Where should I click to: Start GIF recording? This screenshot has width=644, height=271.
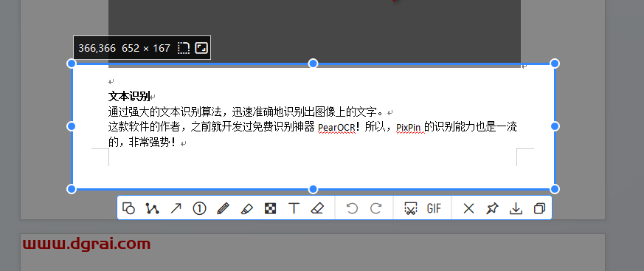click(x=434, y=208)
